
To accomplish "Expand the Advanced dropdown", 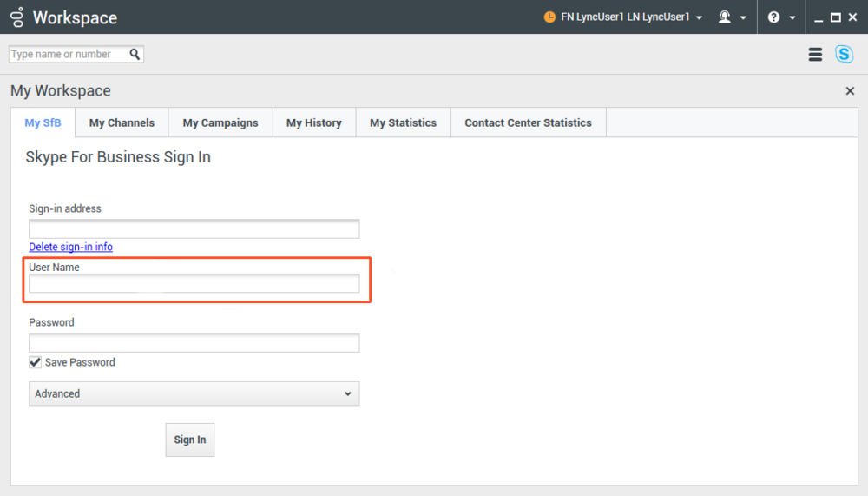I will (x=194, y=393).
